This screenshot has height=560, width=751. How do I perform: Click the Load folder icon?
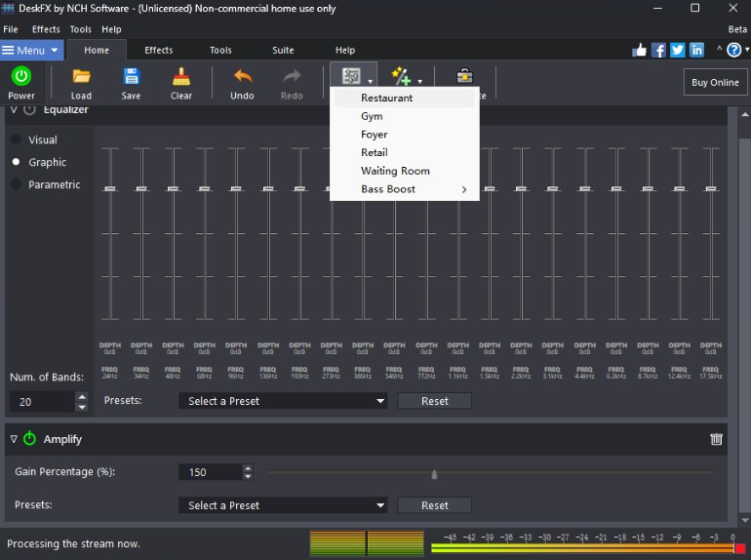point(81,76)
